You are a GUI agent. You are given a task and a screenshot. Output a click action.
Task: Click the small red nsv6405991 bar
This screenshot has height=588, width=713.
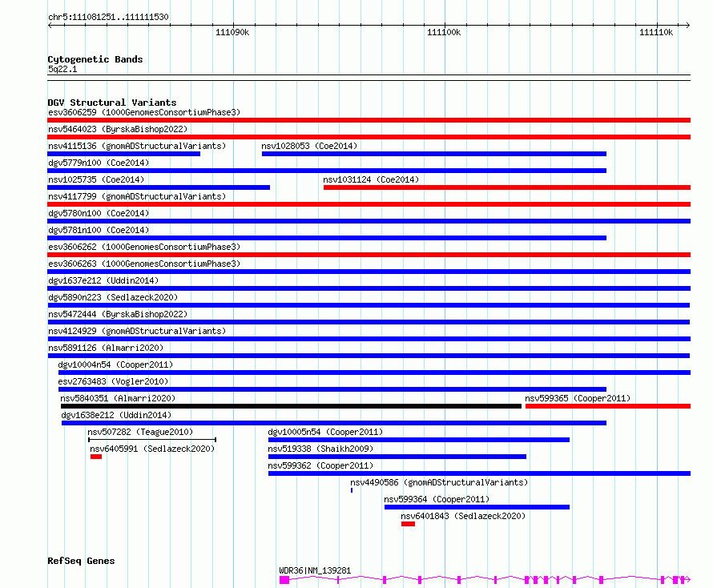click(96, 457)
